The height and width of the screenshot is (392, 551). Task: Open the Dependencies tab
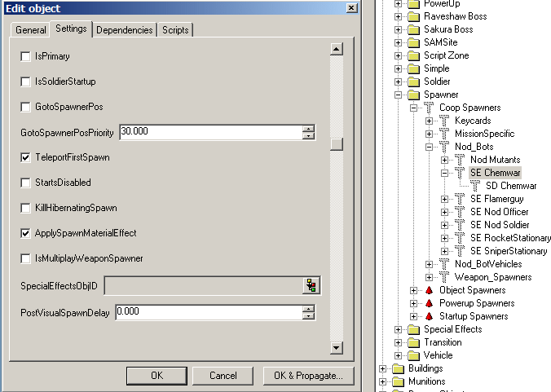tap(124, 30)
